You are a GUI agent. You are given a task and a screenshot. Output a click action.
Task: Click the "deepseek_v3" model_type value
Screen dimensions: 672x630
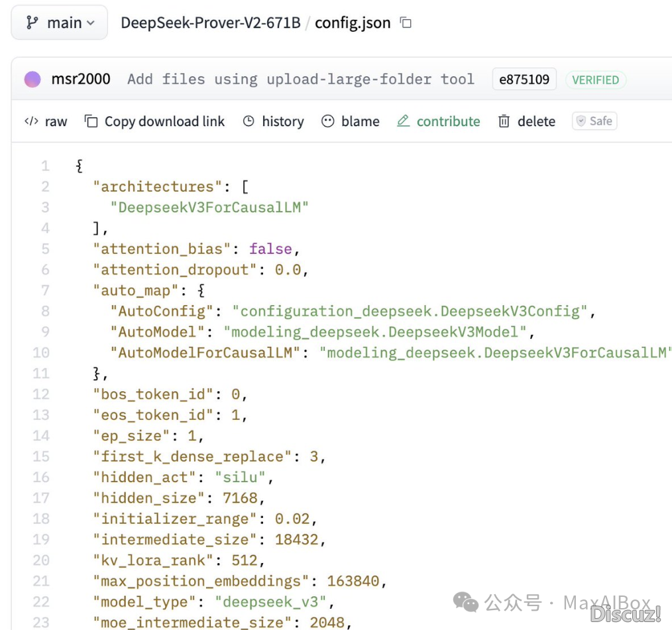270,602
